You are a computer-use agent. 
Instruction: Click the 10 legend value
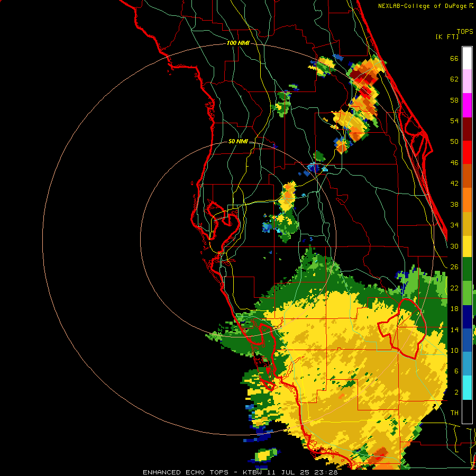[454, 350]
